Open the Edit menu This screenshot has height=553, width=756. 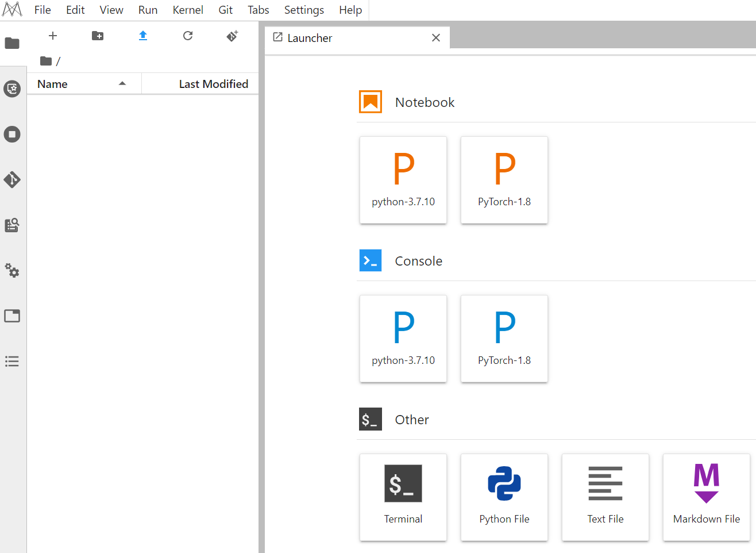pos(75,10)
